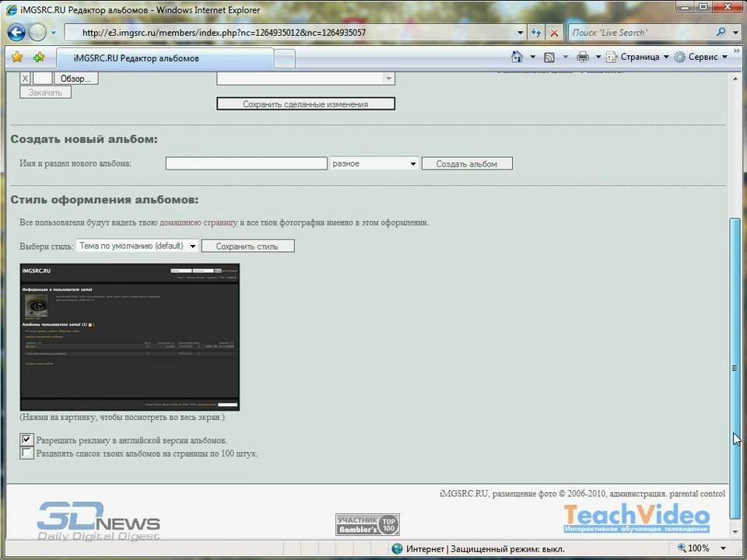Click the Создать альбом button
This screenshot has height=560, width=747.
[466, 163]
